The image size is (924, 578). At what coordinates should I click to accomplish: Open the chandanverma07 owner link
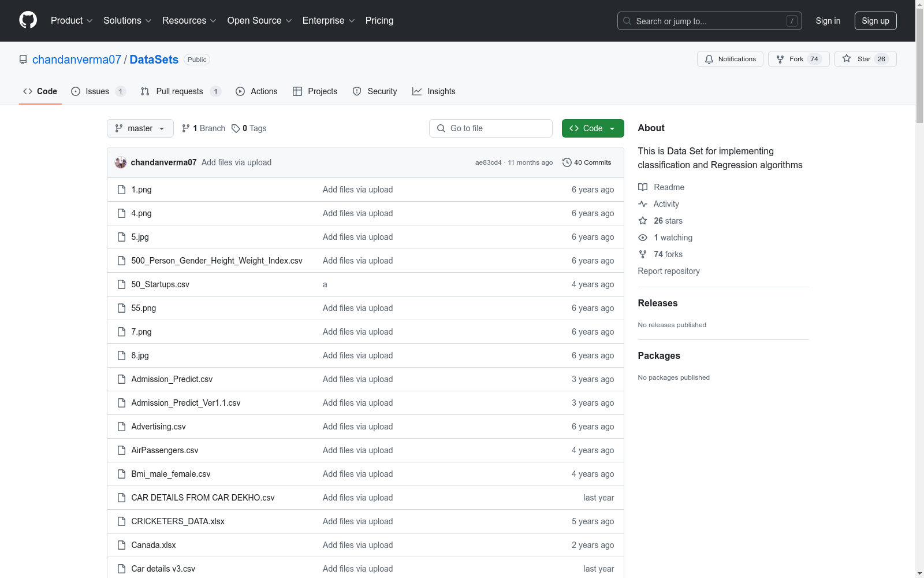coord(77,60)
